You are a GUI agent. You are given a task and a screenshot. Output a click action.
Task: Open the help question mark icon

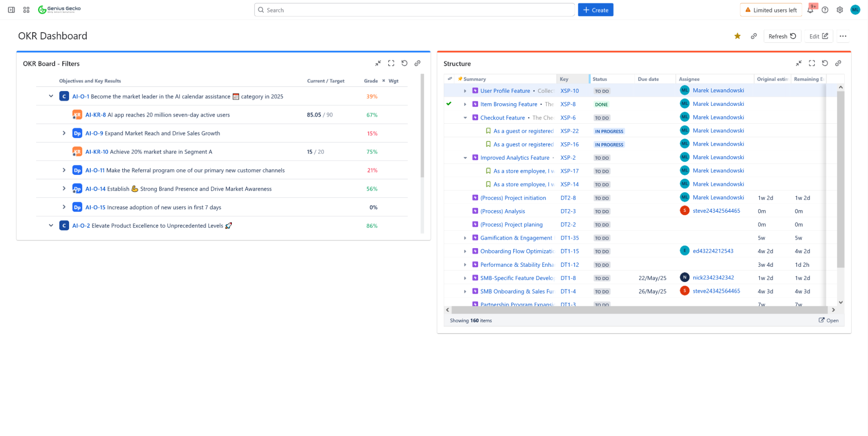[825, 10]
